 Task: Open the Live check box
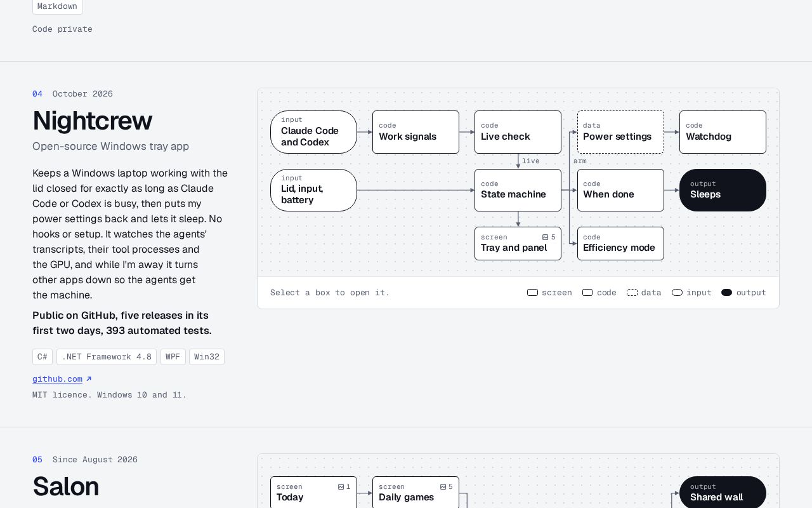coord(518,132)
